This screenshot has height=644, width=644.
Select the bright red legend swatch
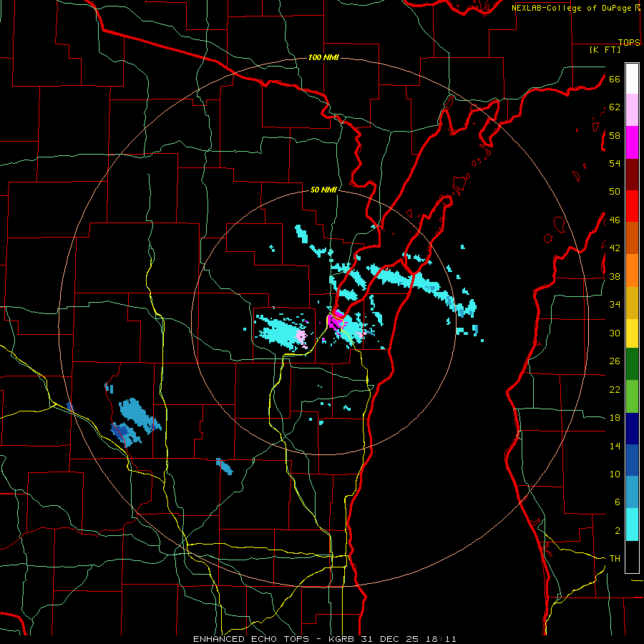tap(632, 206)
